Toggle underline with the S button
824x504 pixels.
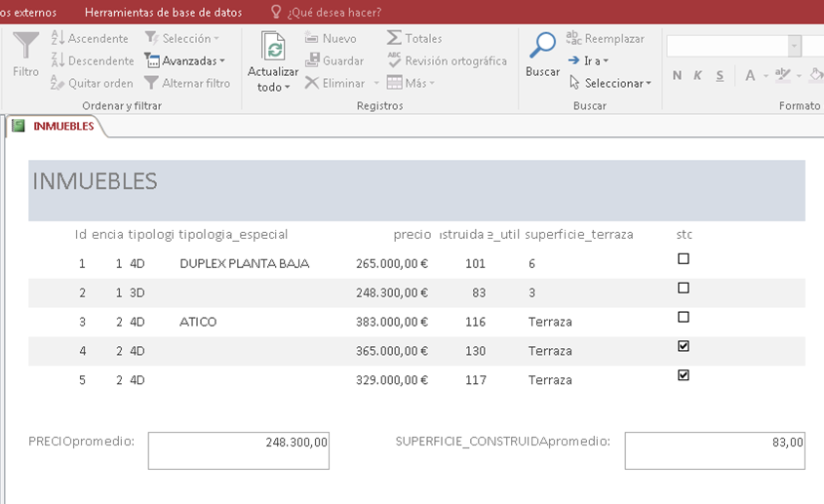tap(720, 76)
